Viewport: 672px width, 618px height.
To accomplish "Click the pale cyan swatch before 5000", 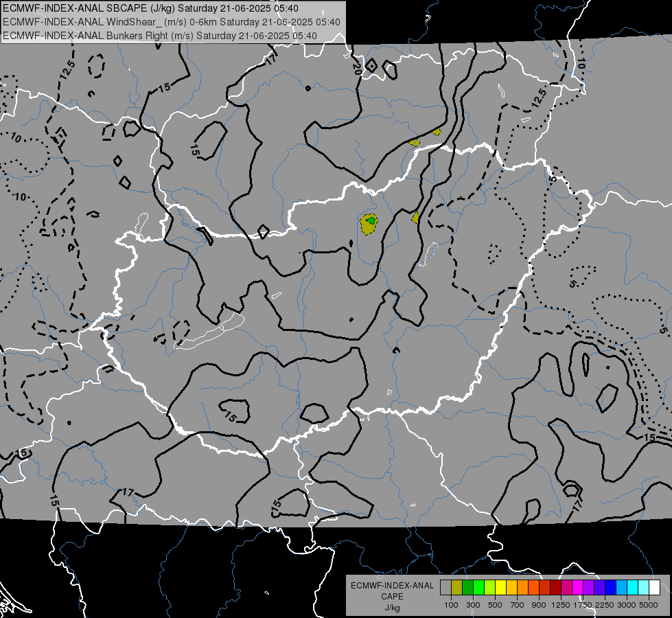I will click(x=644, y=587).
